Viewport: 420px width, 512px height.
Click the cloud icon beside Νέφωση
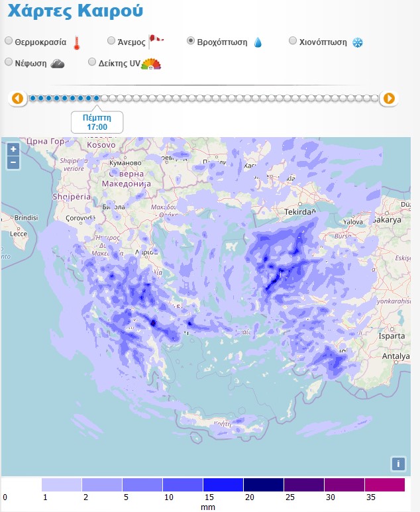coord(58,64)
